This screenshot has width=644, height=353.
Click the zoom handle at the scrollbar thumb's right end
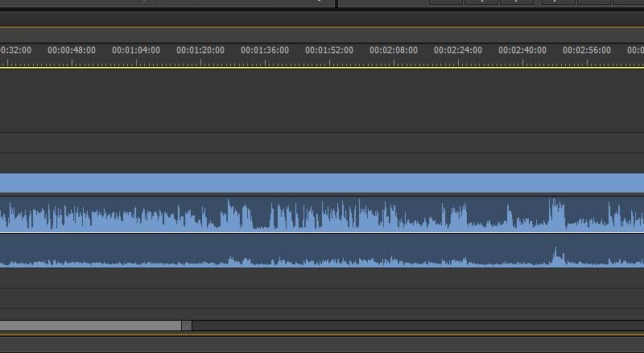pos(187,326)
